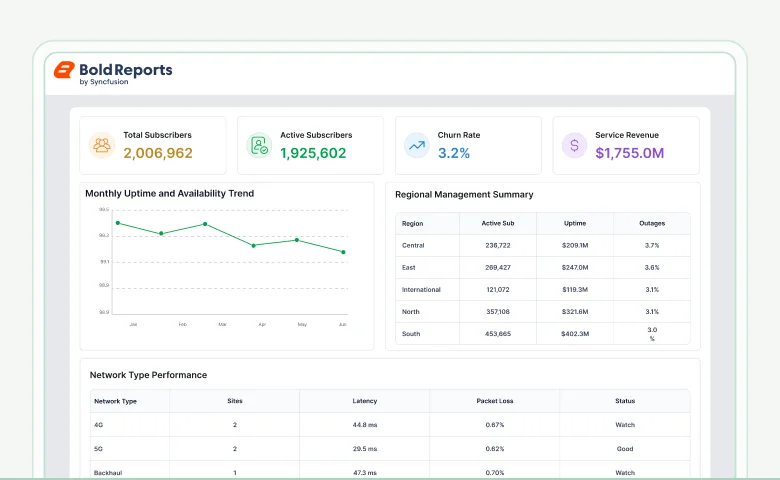Select the North region row label
This screenshot has width=780, height=480.
pos(410,312)
